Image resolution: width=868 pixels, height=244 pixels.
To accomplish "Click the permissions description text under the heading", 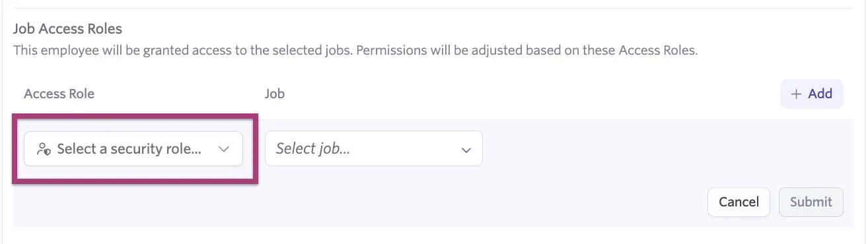I will 355,51.
